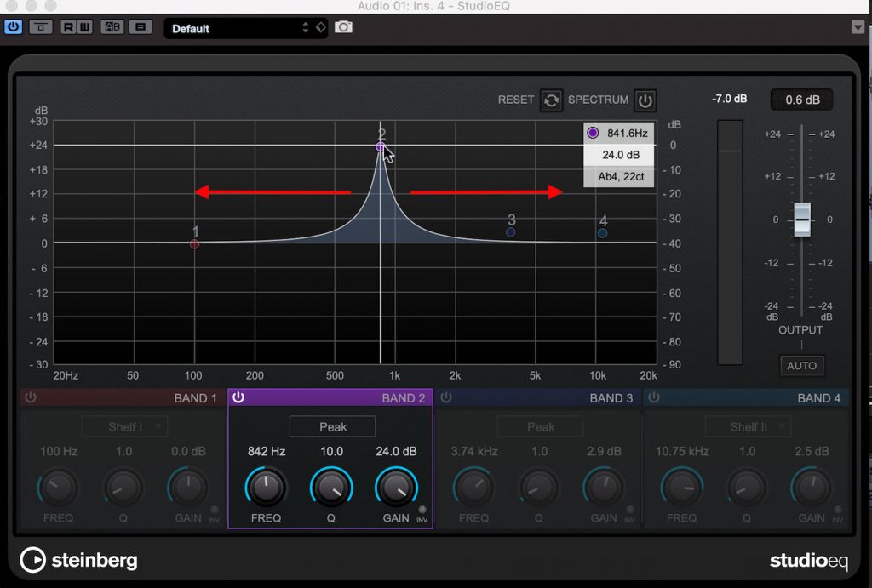This screenshot has width=872, height=588.
Task: Select the BAND 4 section header
Action: (817, 397)
